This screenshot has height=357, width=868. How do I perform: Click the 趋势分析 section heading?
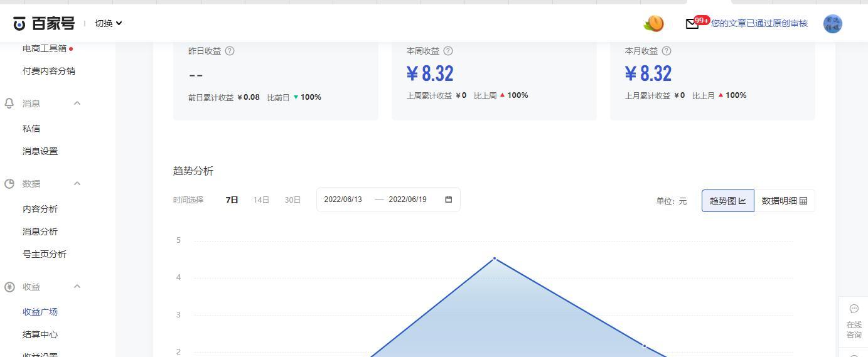193,171
